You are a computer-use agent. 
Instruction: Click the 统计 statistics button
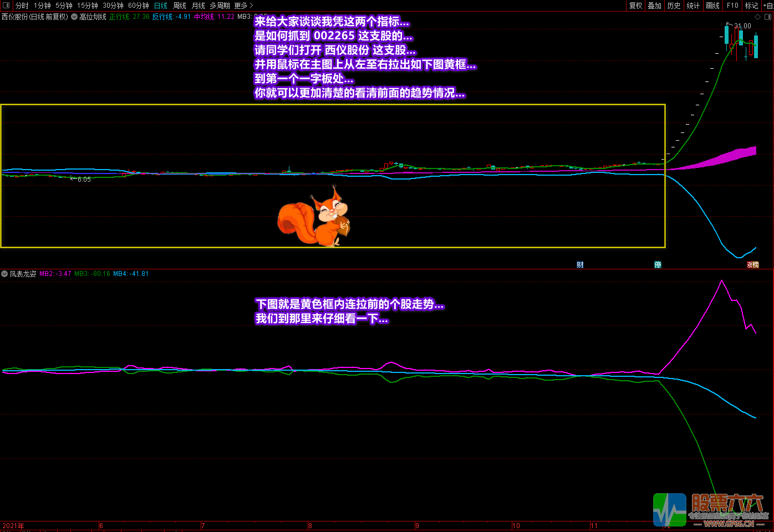coord(693,6)
